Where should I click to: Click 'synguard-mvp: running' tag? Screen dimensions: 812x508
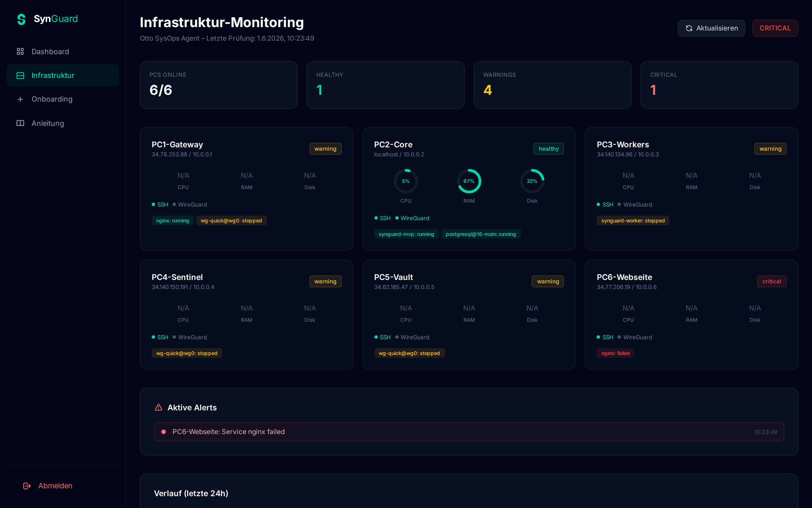click(x=406, y=234)
